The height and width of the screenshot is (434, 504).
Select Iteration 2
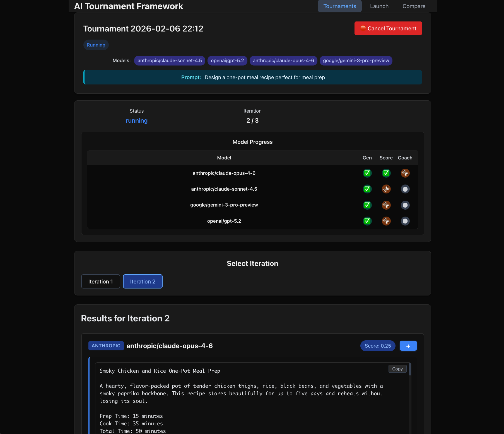(143, 281)
